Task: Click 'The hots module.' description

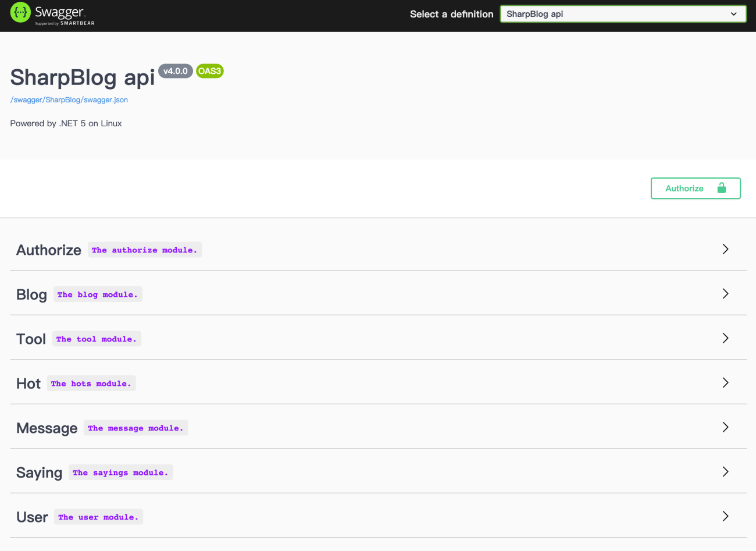Action: pos(91,384)
